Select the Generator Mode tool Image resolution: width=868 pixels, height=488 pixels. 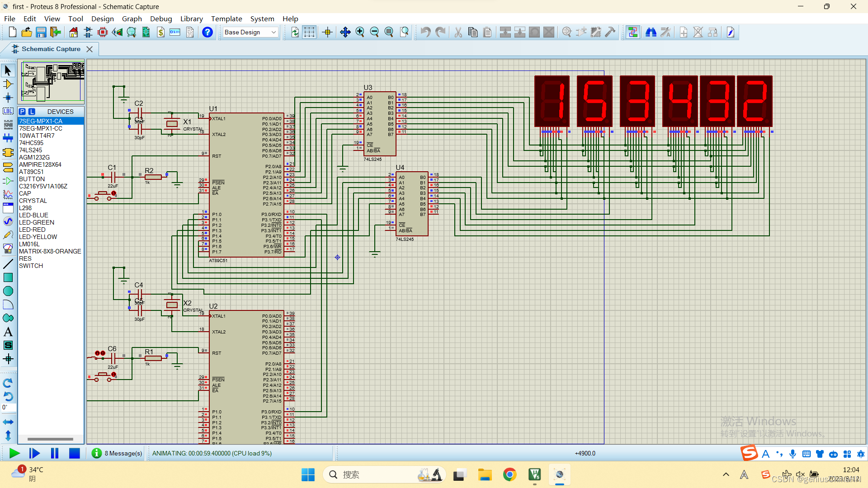[8, 221]
